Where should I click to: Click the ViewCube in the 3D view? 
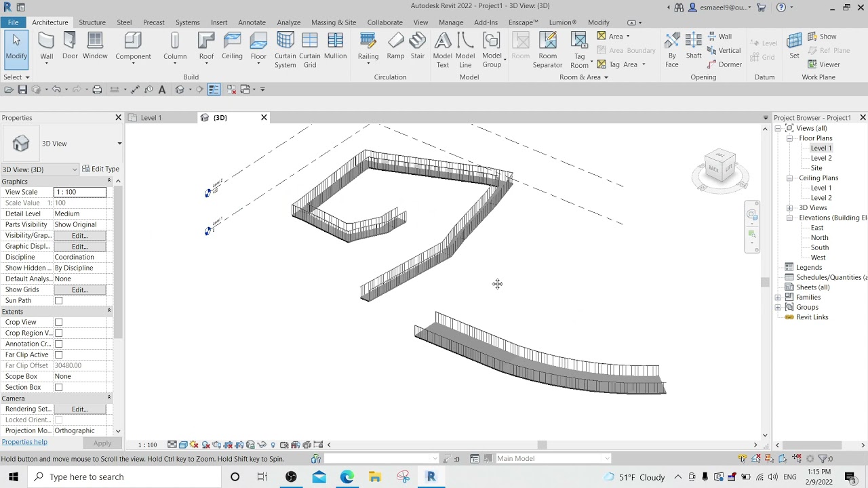click(720, 167)
